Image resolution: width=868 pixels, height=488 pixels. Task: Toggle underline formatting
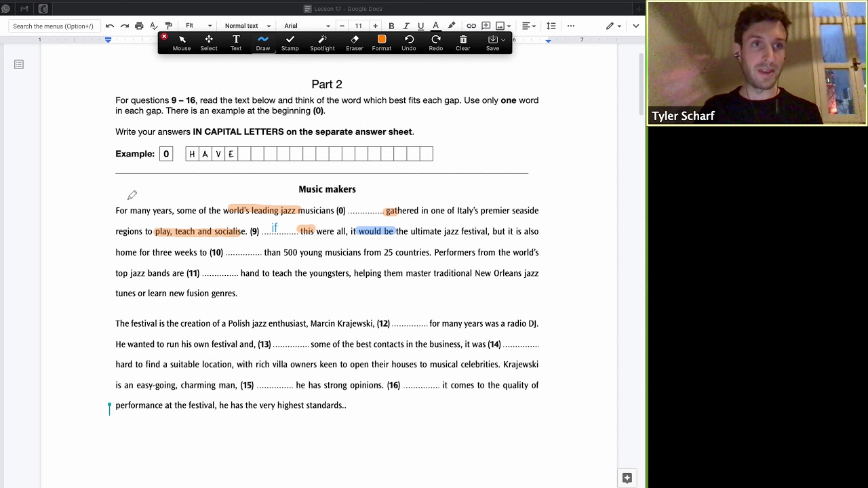[420, 26]
